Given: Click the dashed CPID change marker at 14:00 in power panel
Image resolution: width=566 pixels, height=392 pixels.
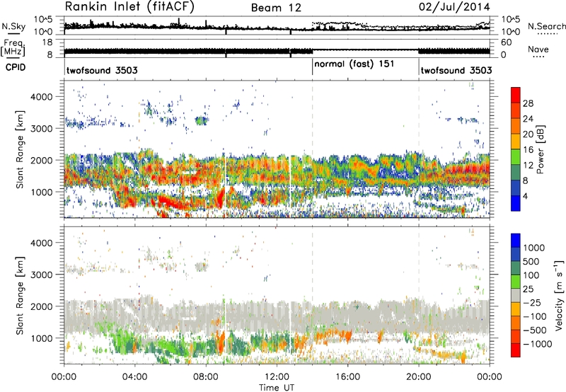Looking at the screenshot, I should (x=312, y=149).
